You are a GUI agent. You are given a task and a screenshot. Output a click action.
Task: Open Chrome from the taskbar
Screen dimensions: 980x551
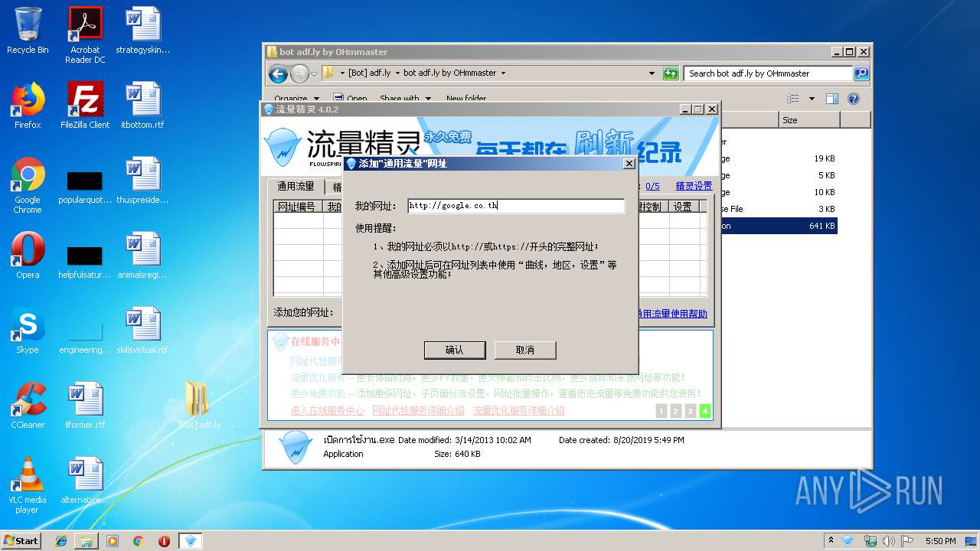[138, 541]
